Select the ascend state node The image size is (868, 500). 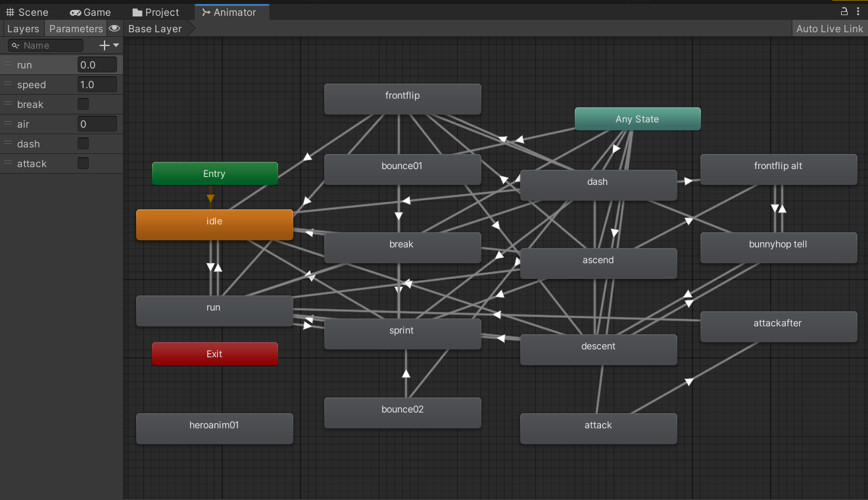(x=598, y=263)
